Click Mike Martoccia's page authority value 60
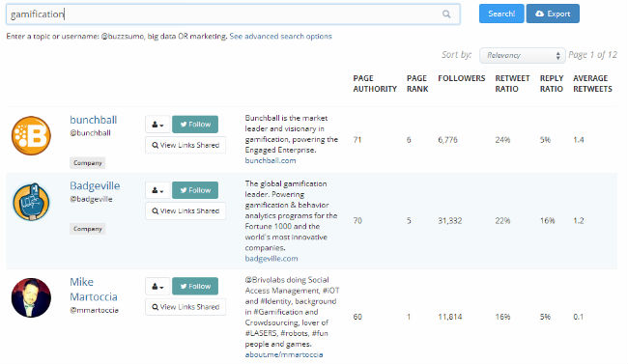This screenshot has width=628, height=364. 357,317
